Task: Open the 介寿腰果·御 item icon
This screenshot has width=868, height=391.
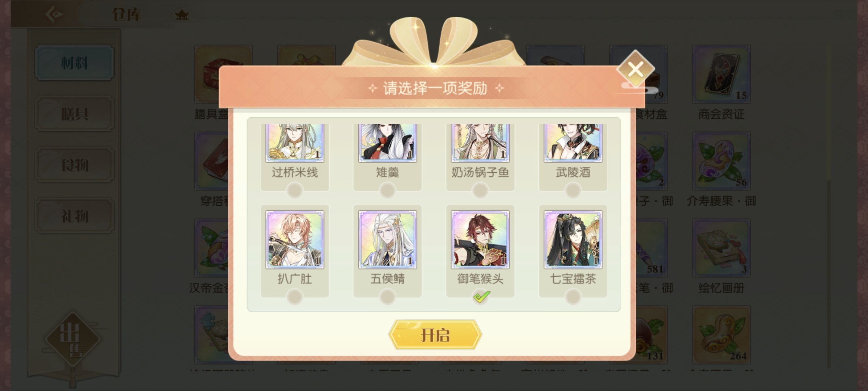Action: [x=721, y=161]
